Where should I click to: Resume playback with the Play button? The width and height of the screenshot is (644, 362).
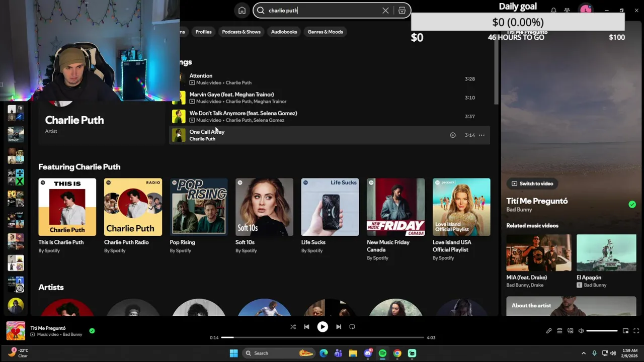[x=323, y=327]
